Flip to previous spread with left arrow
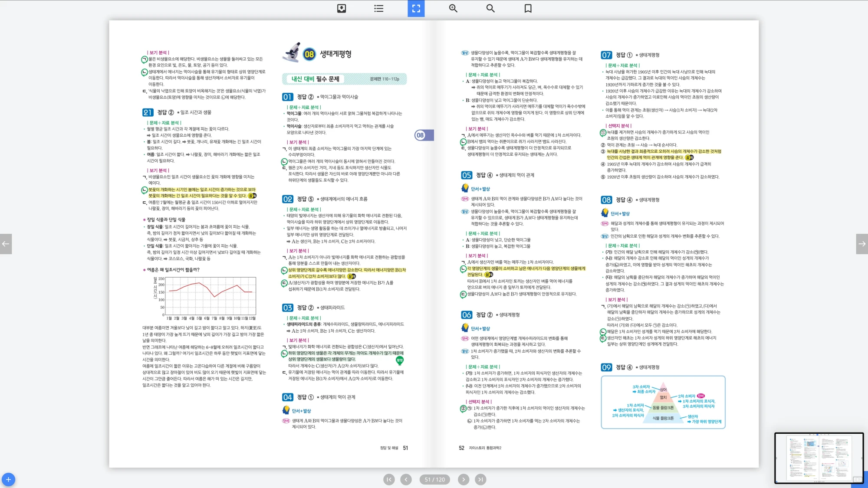This screenshot has width=868, height=488. click(6, 244)
